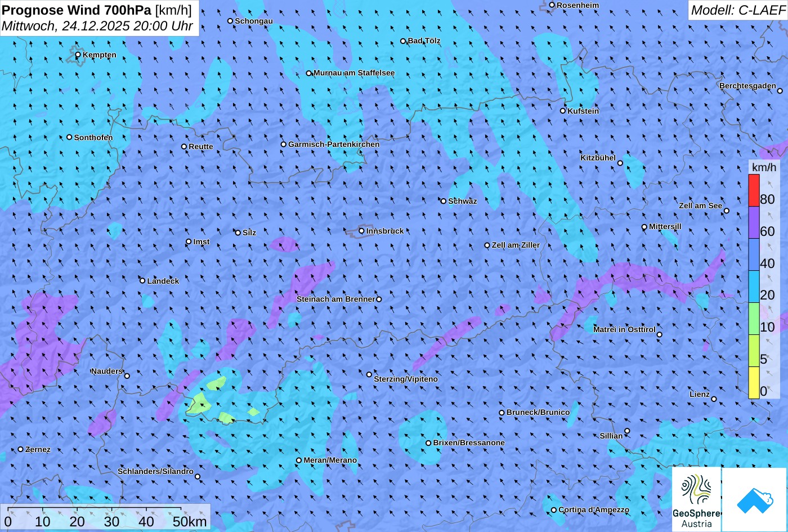Select the yellow 0 km/h legend swatch
The width and height of the screenshot is (788, 532).
[x=754, y=383]
